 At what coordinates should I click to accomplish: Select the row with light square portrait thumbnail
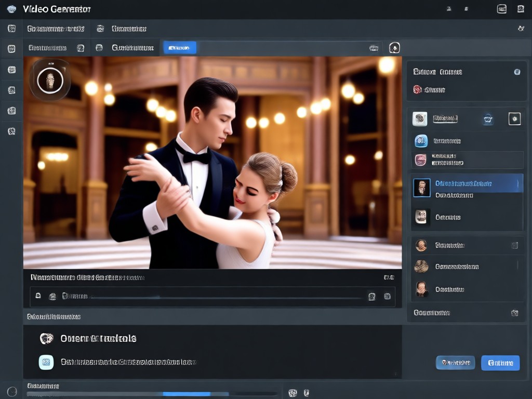(467, 217)
